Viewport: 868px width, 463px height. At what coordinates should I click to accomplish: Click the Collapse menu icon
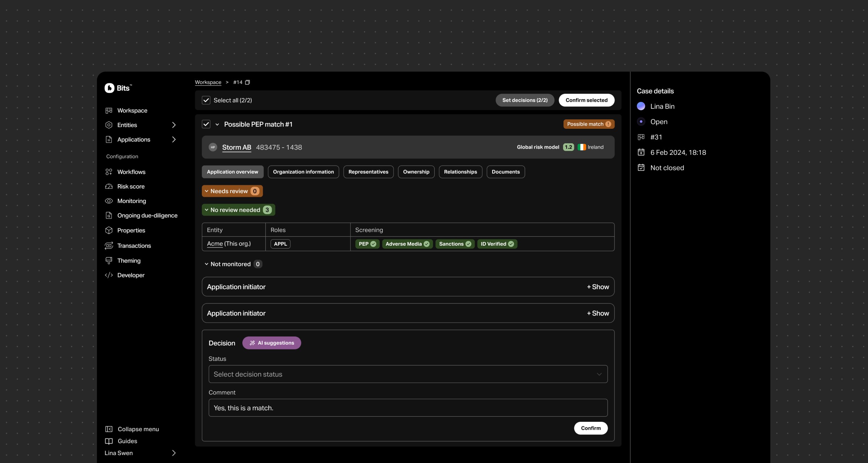[x=109, y=429]
